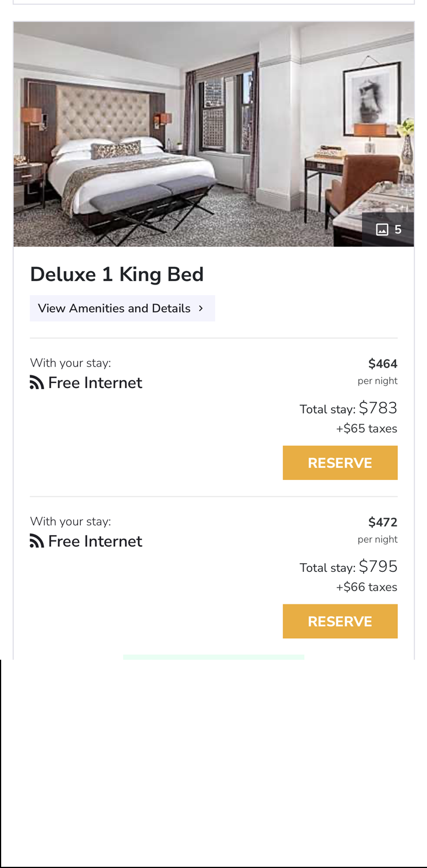Click Free Internet label in second rate
Image resolution: width=427 pixels, height=868 pixels.
pos(95,542)
